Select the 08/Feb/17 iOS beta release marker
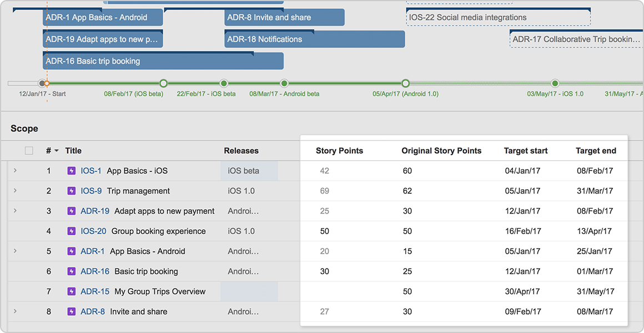Screen dimensions: 644x333 (x=163, y=84)
